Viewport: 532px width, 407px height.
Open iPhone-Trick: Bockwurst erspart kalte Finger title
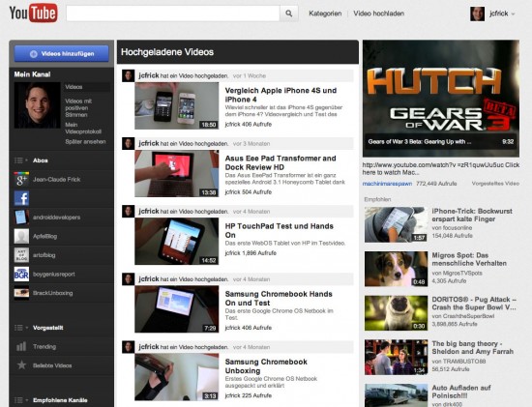[x=472, y=215]
